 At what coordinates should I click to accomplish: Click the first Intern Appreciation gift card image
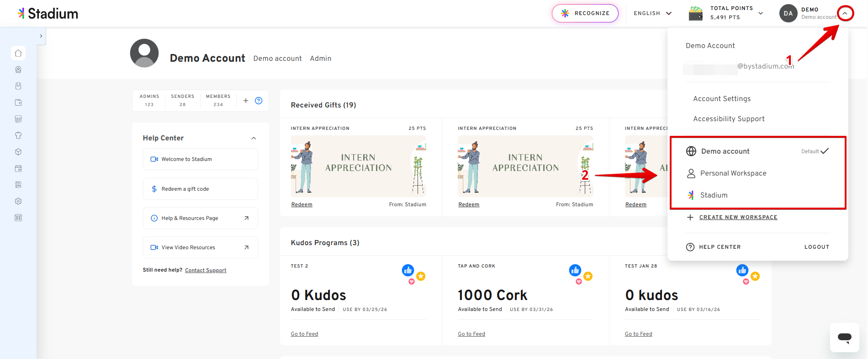coord(358,166)
